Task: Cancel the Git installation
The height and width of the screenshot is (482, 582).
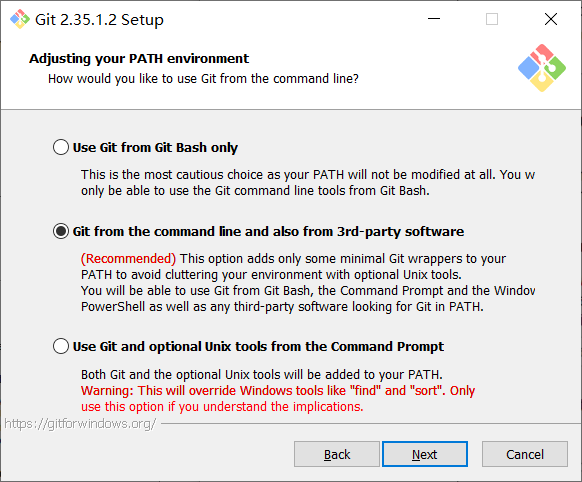Action: pos(525,454)
